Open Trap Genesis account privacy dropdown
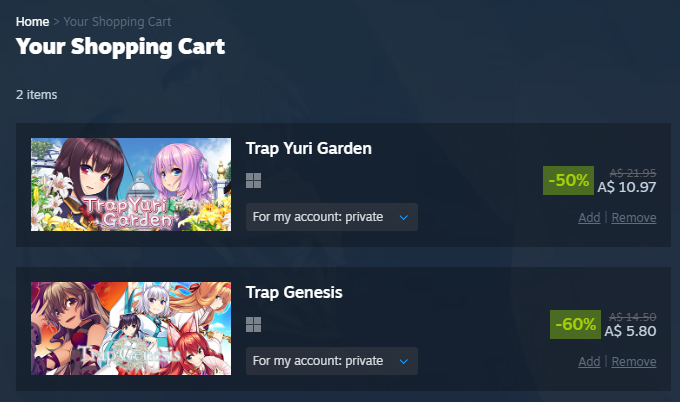The width and height of the screenshot is (680, 402). pyautogui.click(x=332, y=361)
